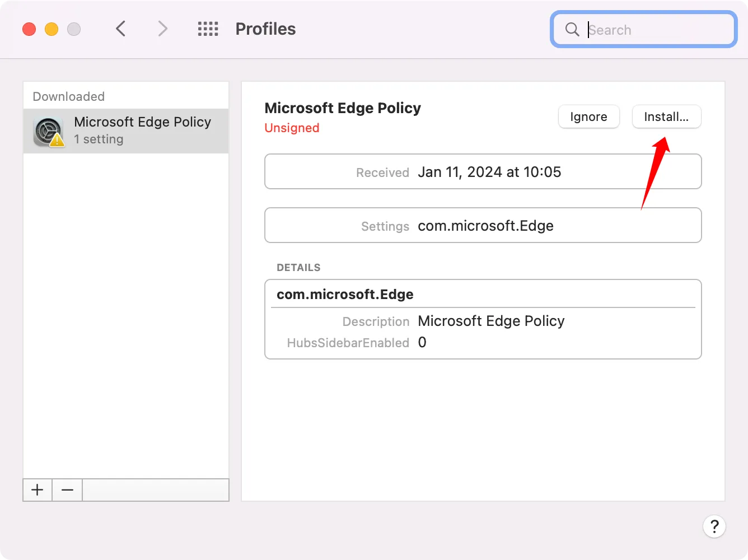Screen dimensions: 748x560
Task: Click the magnifying glass search icon
Action: 572,29
